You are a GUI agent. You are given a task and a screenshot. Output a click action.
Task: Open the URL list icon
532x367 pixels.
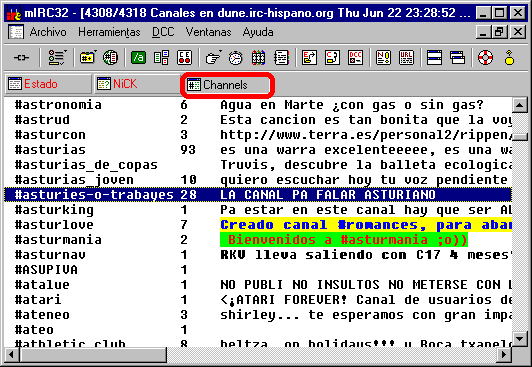point(406,58)
